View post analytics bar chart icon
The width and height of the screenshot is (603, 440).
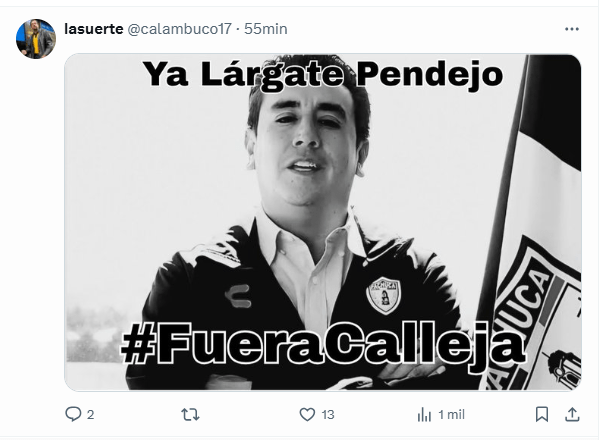424,415
